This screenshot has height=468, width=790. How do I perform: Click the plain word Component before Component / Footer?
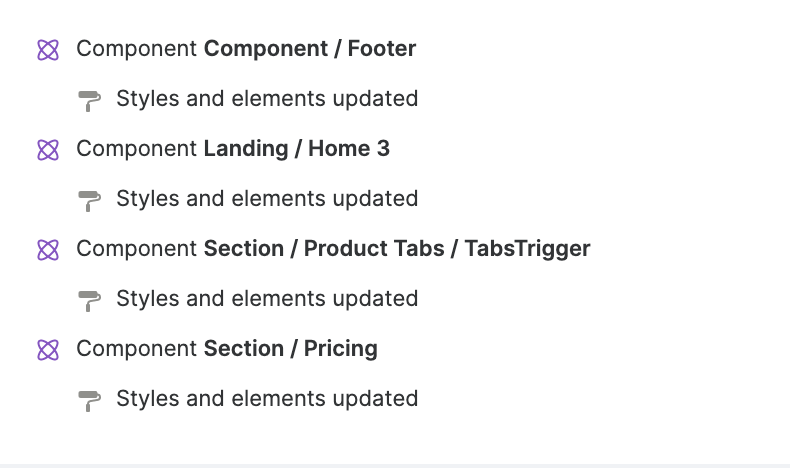(137, 48)
